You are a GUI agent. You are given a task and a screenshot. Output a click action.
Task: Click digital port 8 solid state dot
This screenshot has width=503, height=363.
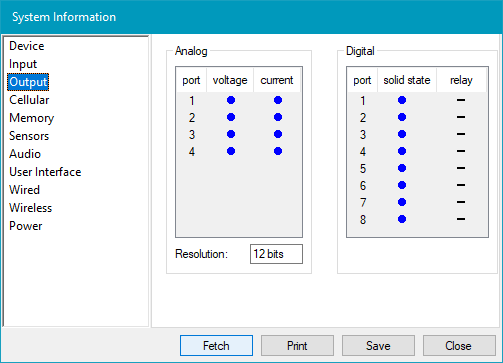402,219
